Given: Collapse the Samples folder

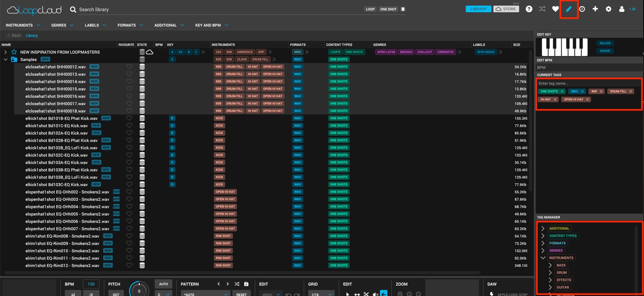Looking at the screenshot, I should (x=5, y=59).
